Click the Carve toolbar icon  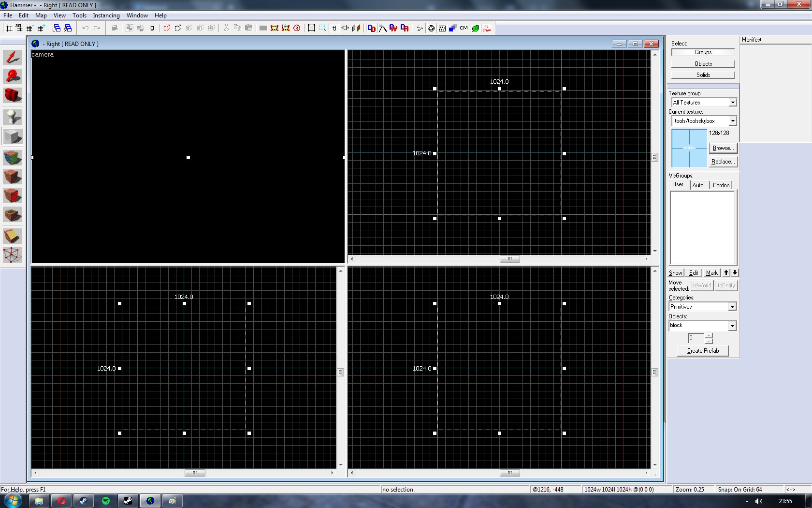tap(115, 28)
